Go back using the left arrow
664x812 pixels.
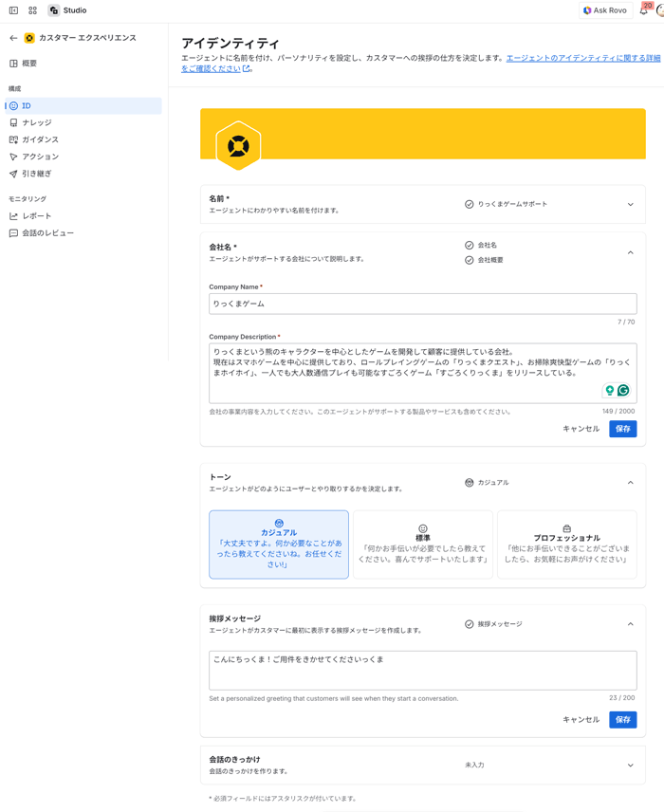click(x=14, y=38)
